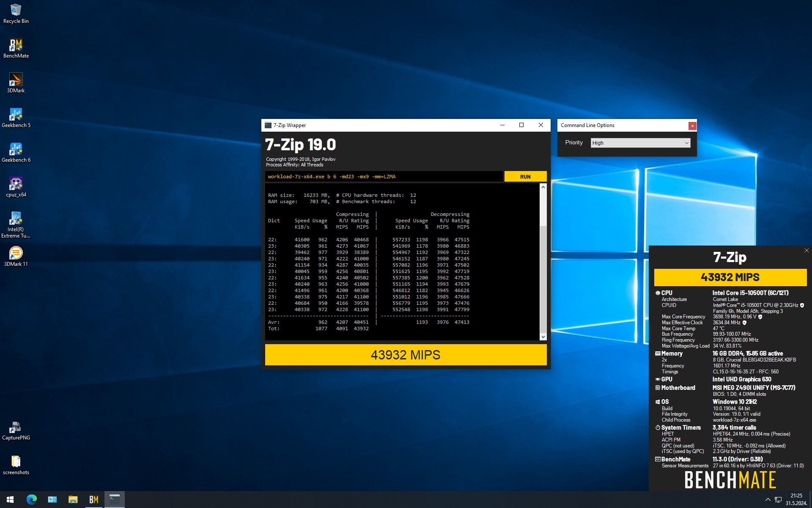Click the Windows 10 21H2 OS text
The height and width of the screenshot is (508, 812).
(735, 402)
